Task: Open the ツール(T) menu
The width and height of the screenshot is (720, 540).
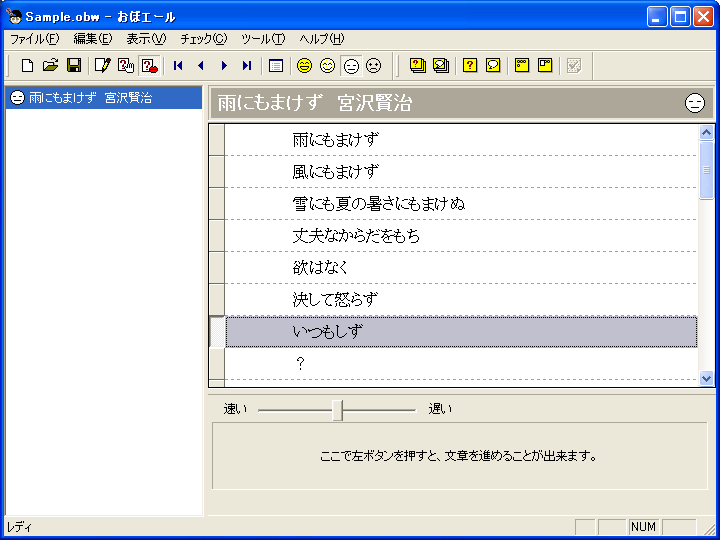Action: click(263, 39)
